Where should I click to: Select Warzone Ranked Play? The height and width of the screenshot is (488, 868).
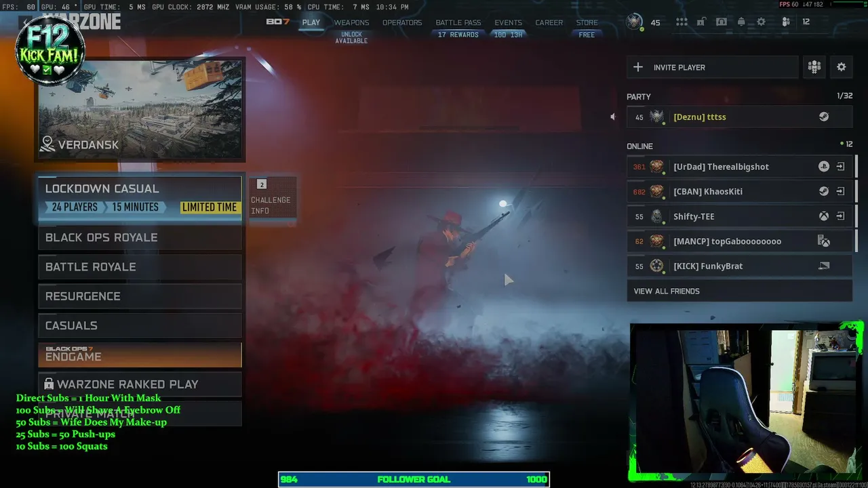click(140, 384)
